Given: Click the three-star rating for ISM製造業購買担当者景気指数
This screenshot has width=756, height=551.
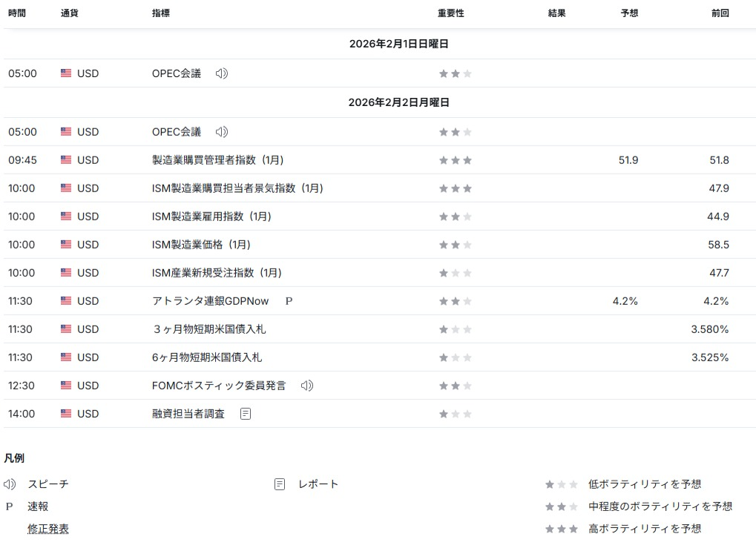Looking at the screenshot, I should tap(455, 188).
